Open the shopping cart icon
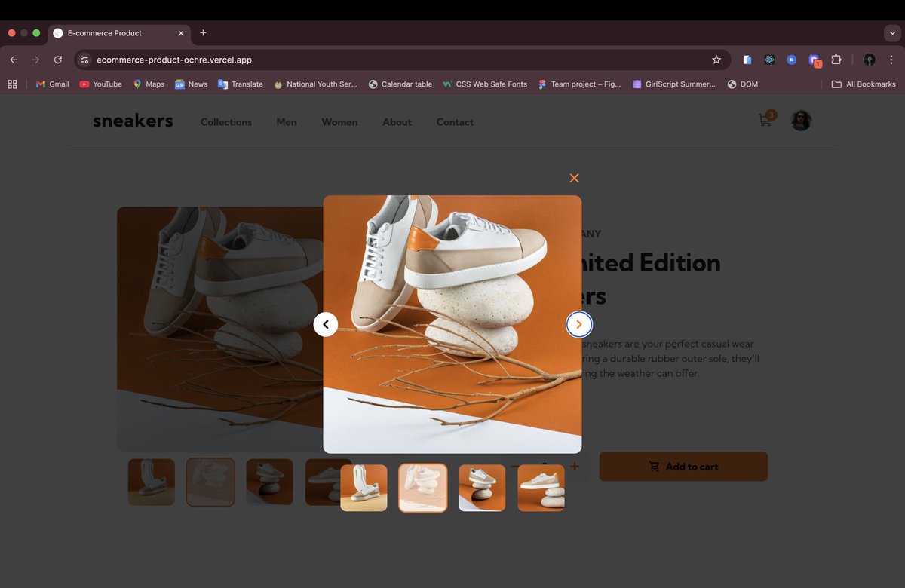This screenshot has width=905, height=588. tap(765, 120)
